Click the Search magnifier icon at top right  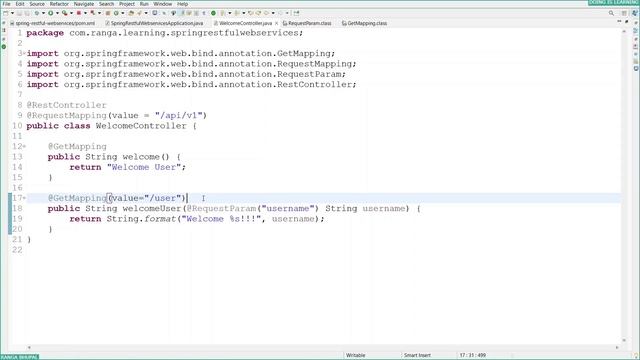tap(611, 13)
